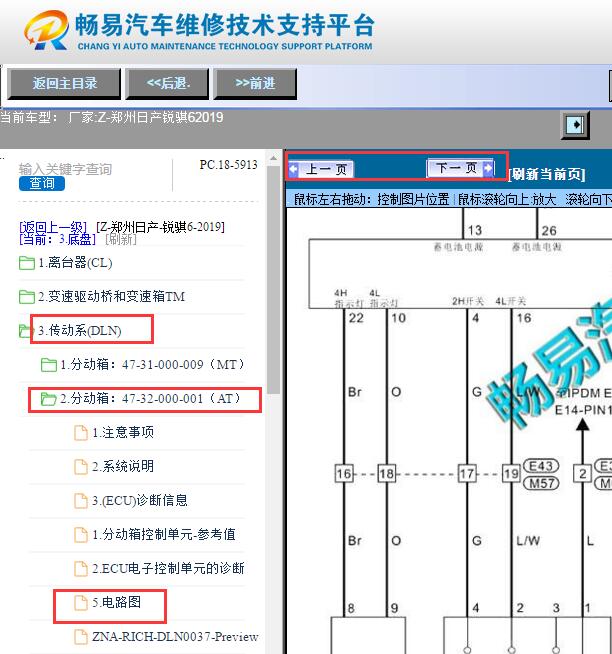Click the right arrow icon on 下一页

coord(488,168)
